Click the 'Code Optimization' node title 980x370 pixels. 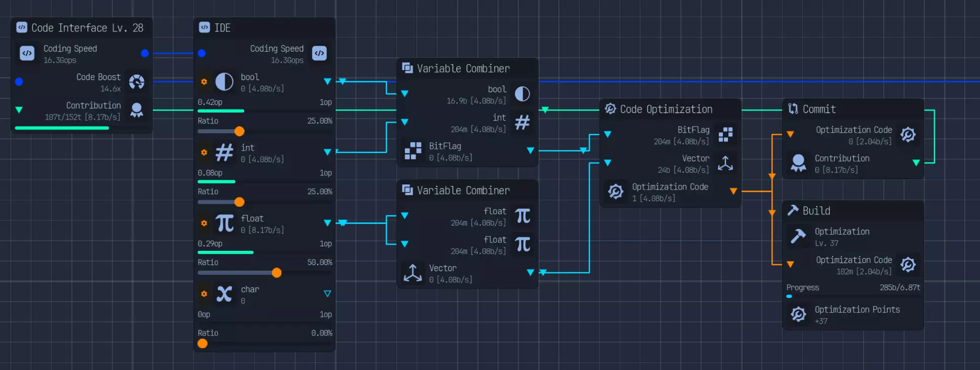pyautogui.click(x=666, y=109)
